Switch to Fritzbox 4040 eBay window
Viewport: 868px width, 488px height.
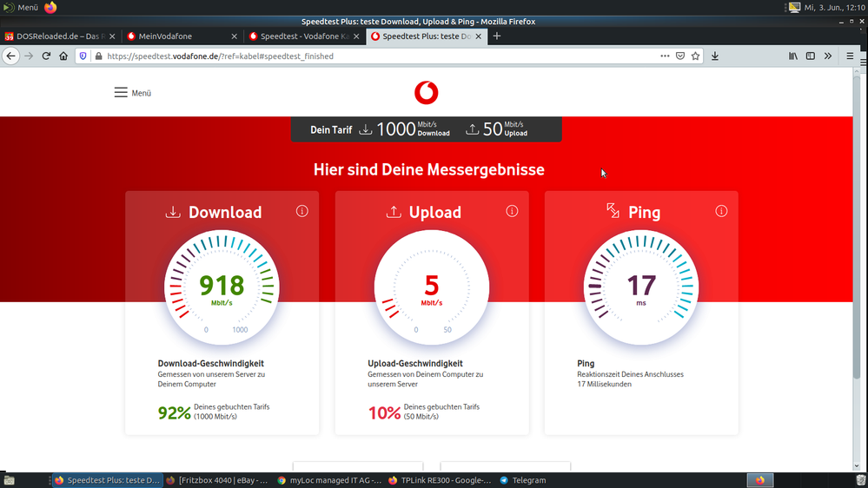217,480
